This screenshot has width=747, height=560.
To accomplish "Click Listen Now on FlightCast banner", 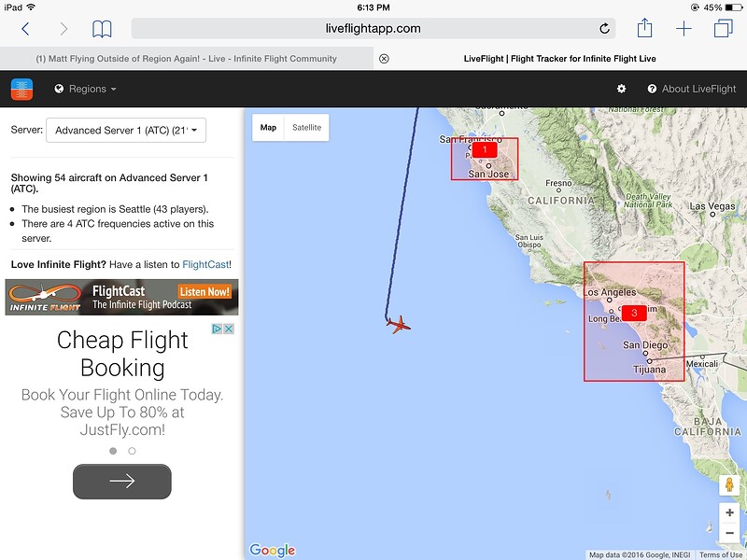I will (x=204, y=291).
